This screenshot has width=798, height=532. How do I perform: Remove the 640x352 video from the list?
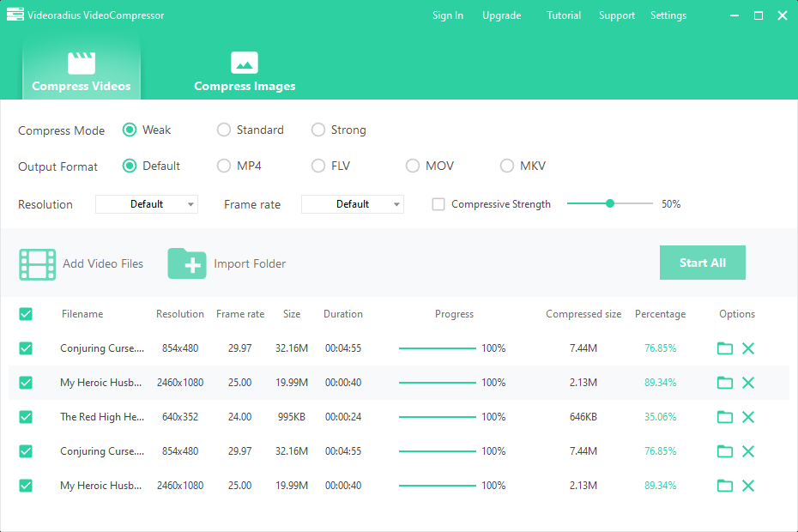pyautogui.click(x=748, y=417)
